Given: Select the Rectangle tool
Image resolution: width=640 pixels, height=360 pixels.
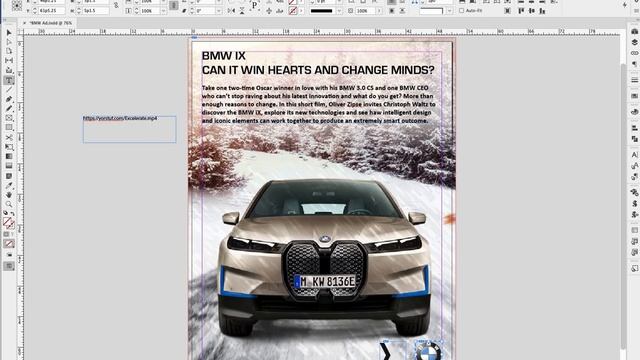Looking at the screenshot, I should point(9,128).
